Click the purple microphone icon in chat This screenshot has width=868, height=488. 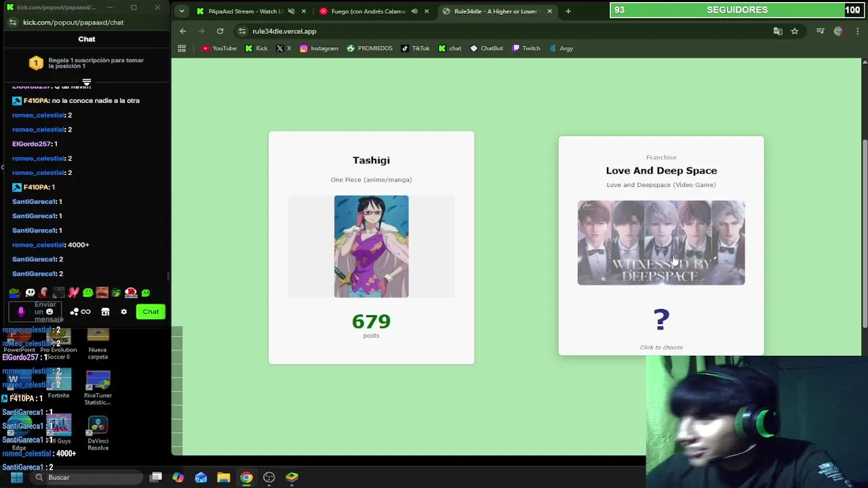[21, 312]
